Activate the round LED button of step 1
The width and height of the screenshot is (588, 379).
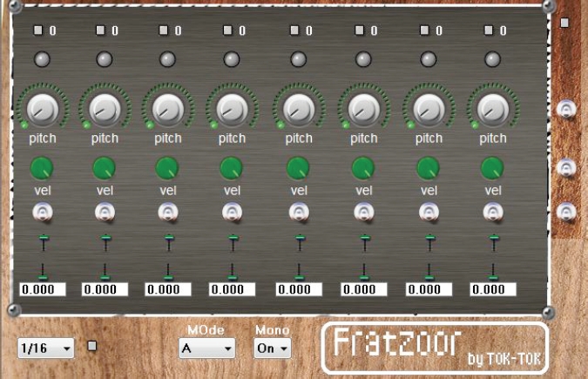pos(42,59)
